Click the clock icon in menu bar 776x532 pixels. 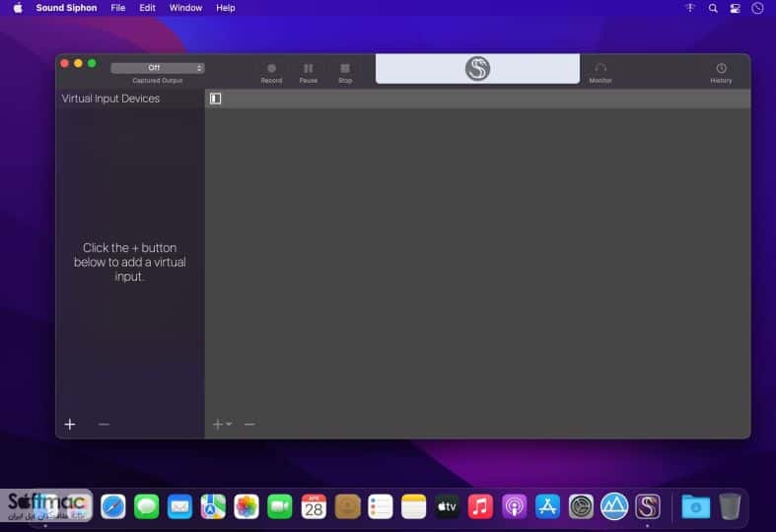click(757, 8)
